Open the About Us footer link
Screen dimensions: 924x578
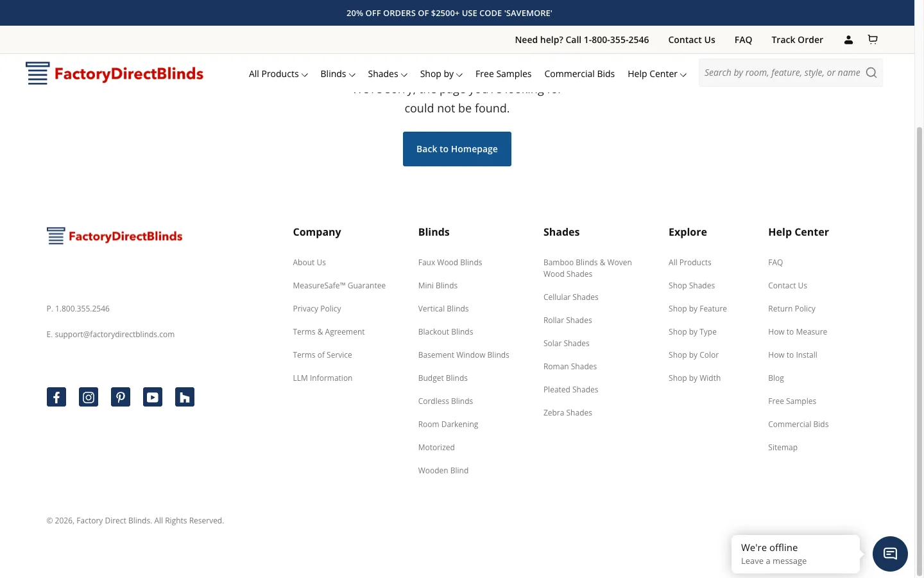pyautogui.click(x=309, y=263)
